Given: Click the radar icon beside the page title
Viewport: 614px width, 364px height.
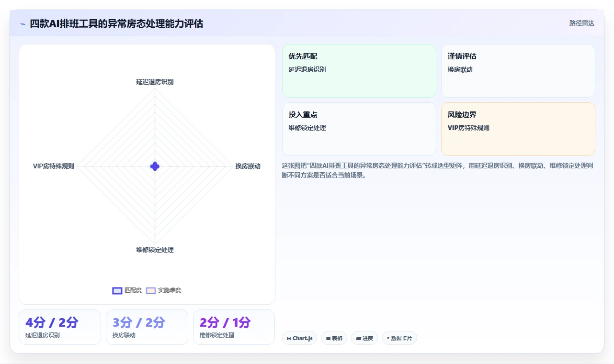Looking at the screenshot, I should pyautogui.click(x=23, y=24).
